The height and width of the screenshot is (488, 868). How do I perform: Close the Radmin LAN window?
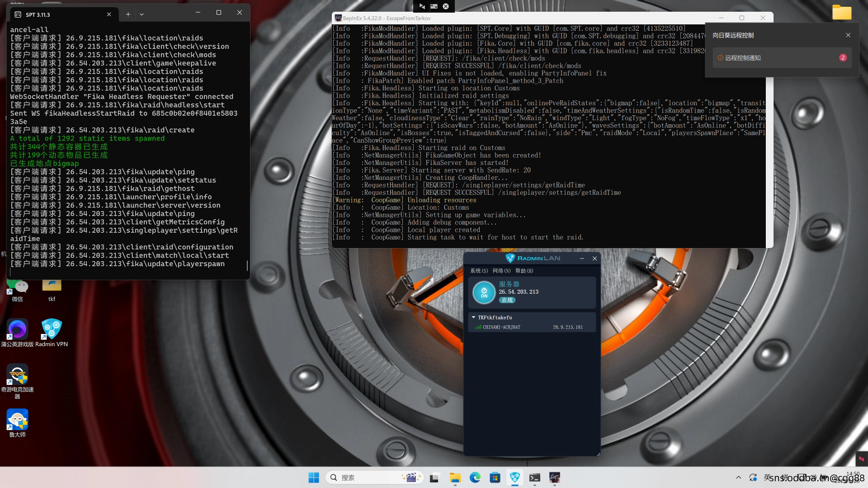click(594, 258)
